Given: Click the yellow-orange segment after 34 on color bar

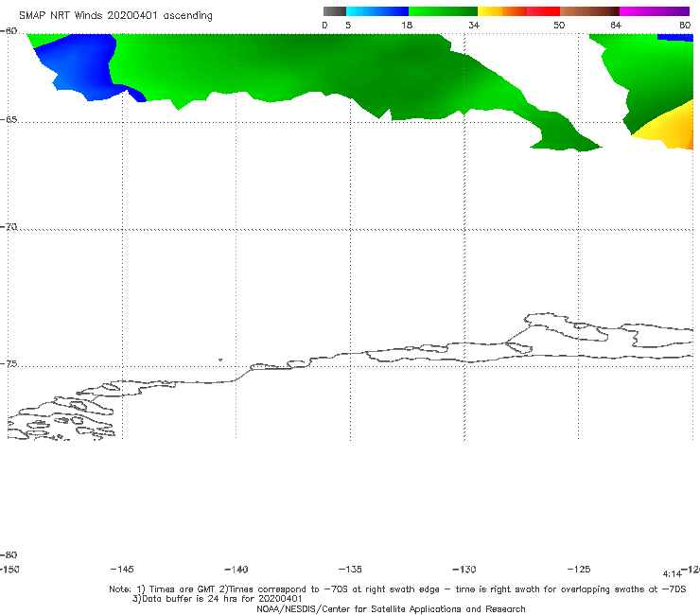Looking at the screenshot, I should (502, 11).
